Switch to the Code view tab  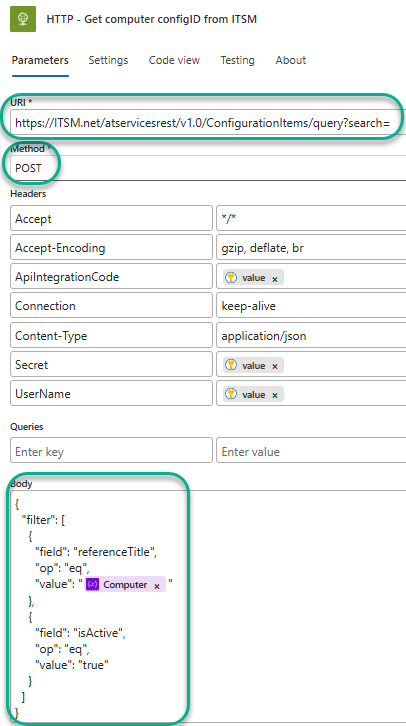174,60
